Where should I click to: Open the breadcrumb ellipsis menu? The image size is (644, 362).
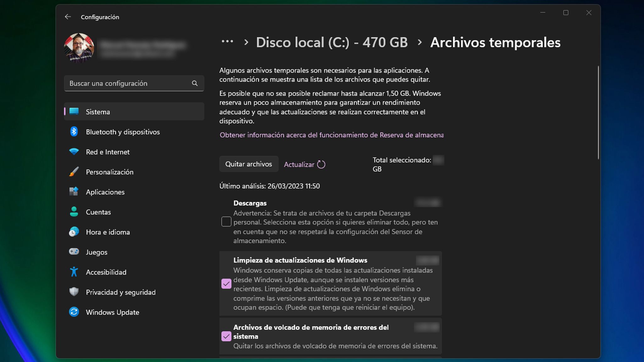227,41
